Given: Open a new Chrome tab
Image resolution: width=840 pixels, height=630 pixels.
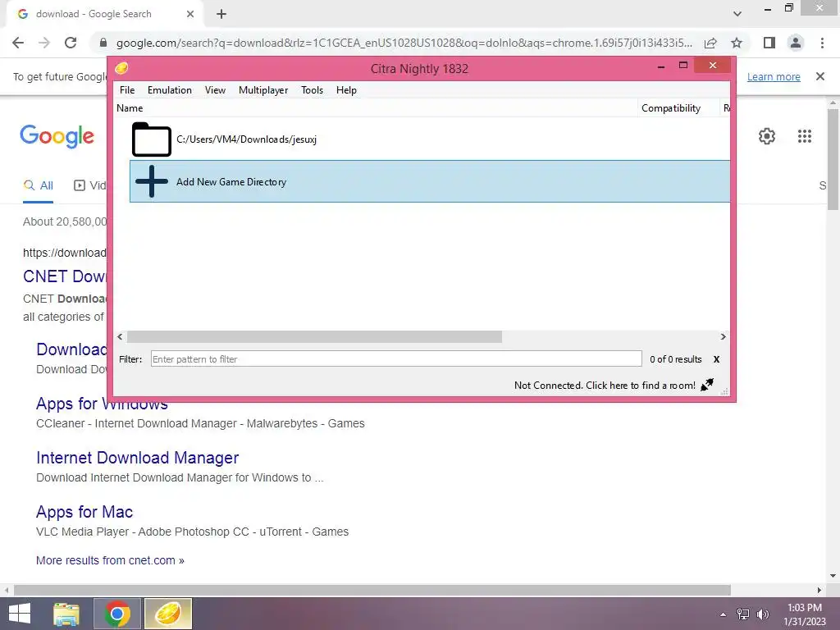Looking at the screenshot, I should (x=221, y=14).
